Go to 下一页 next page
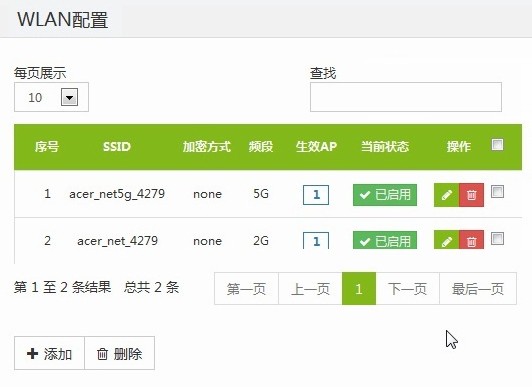This screenshot has width=532, height=387. point(407,289)
